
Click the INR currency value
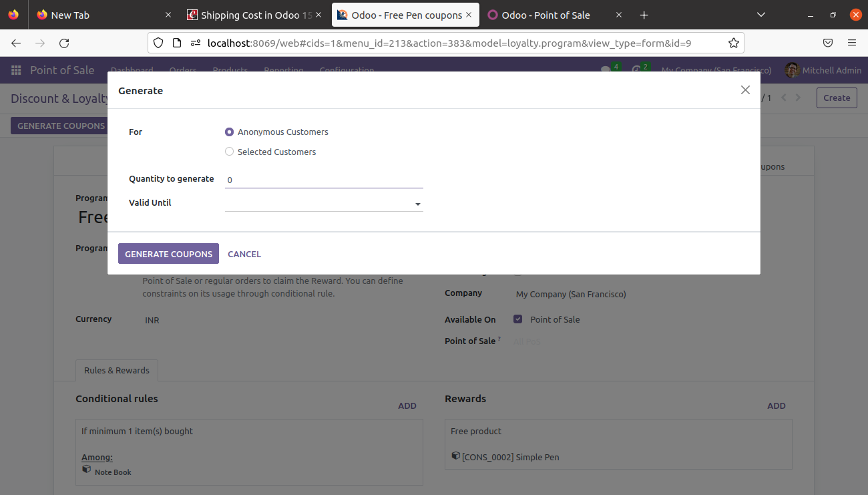coord(152,321)
